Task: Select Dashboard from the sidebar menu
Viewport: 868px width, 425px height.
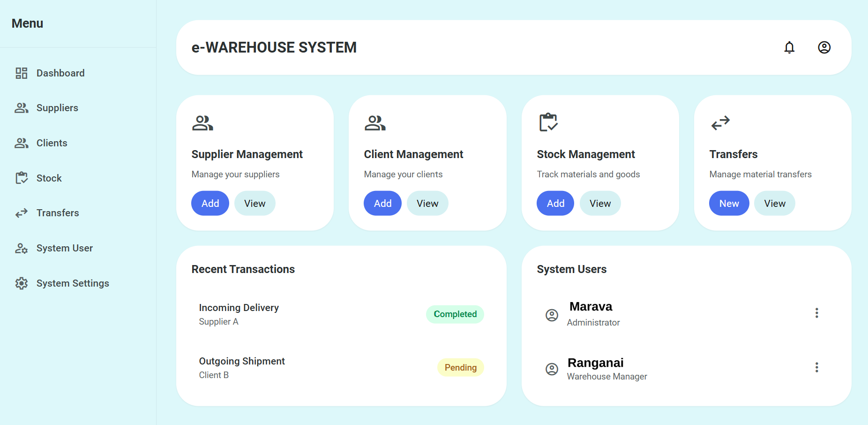Action: (x=60, y=73)
